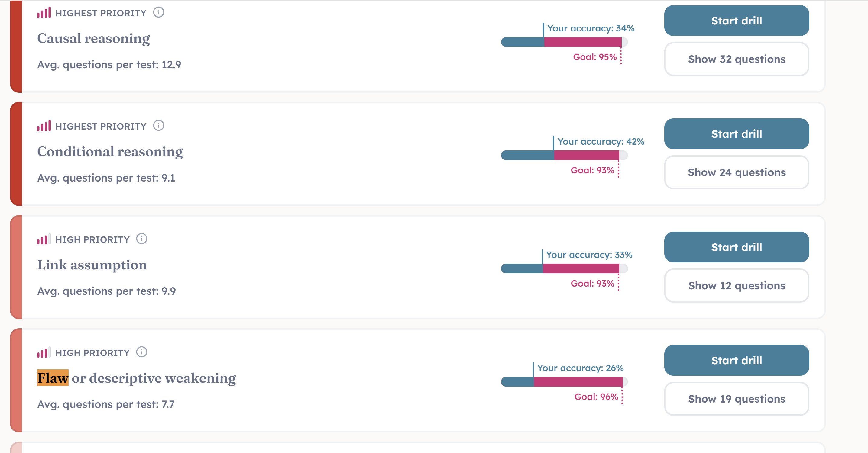Click priority bars icon above Conditional reasoning
Screen dimensions: 868x453
pos(44,126)
